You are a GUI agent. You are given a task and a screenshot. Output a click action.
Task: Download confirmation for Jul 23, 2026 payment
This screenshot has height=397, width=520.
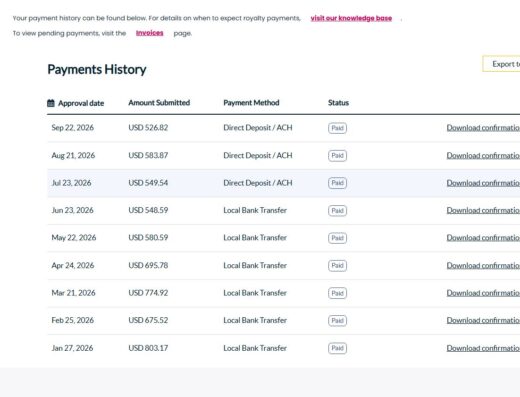click(x=483, y=183)
